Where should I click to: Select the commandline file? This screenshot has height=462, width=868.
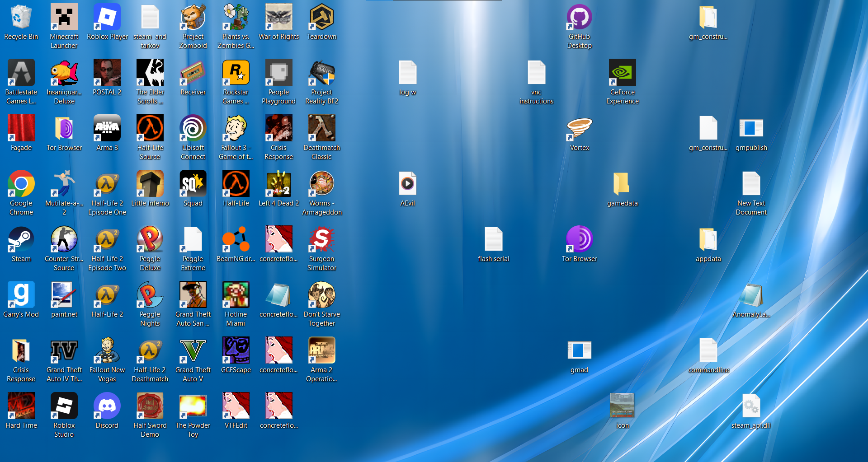pyautogui.click(x=708, y=350)
